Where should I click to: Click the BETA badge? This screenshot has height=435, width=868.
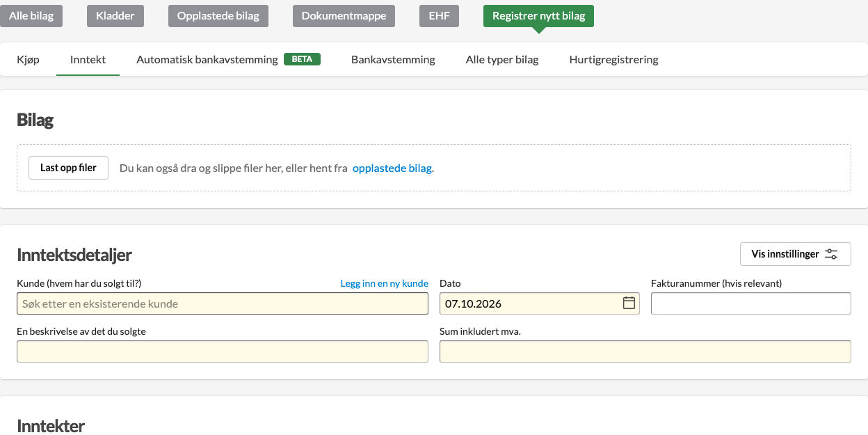[x=302, y=59]
